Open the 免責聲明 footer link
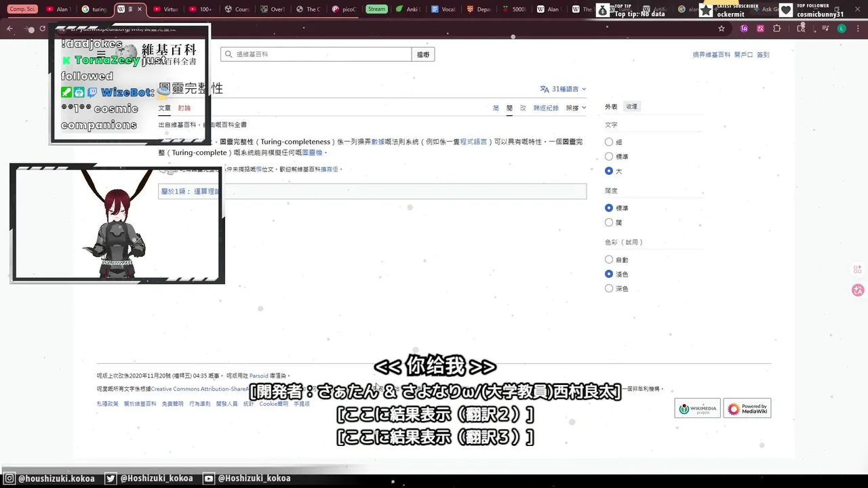This screenshot has height=488, width=868. click(x=172, y=404)
